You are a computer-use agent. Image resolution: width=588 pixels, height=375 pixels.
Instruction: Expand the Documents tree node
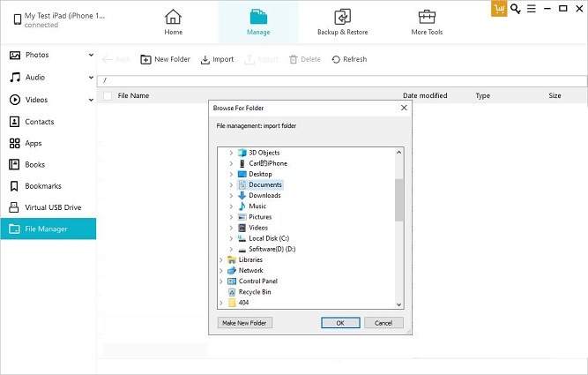click(231, 185)
